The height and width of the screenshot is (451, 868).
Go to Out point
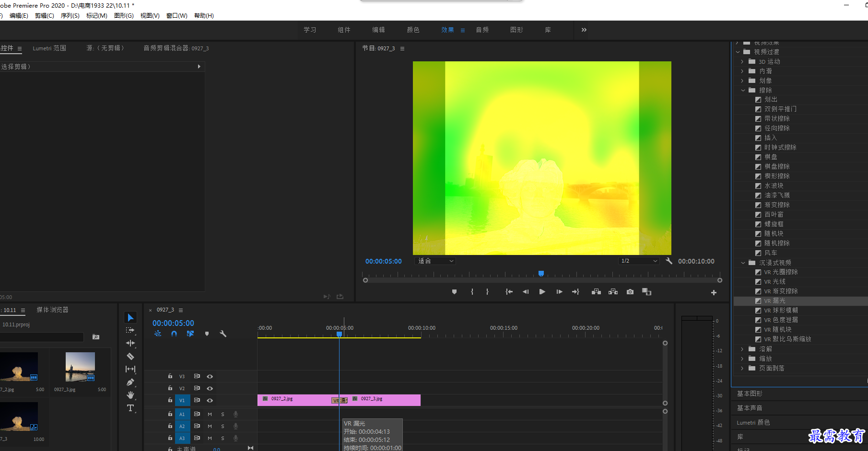pyautogui.click(x=575, y=292)
